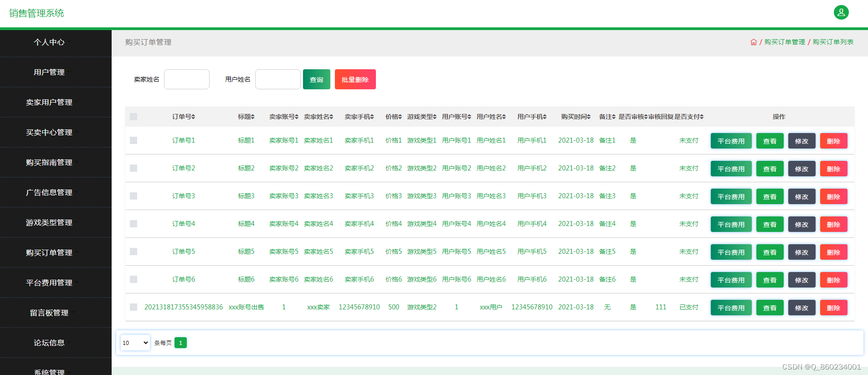Check the row checkbox for 订单号3

[134, 196]
